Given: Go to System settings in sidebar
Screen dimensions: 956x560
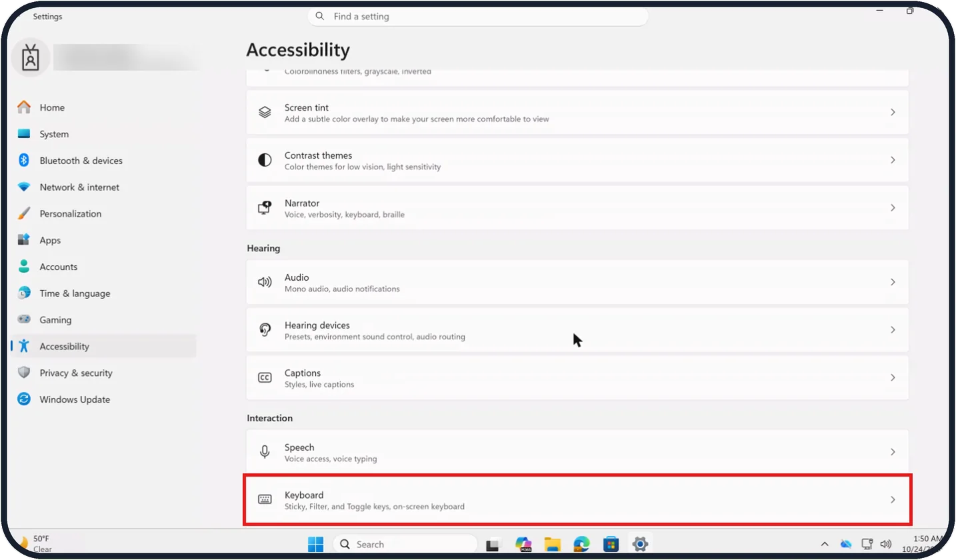Looking at the screenshot, I should pyautogui.click(x=103, y=134).
